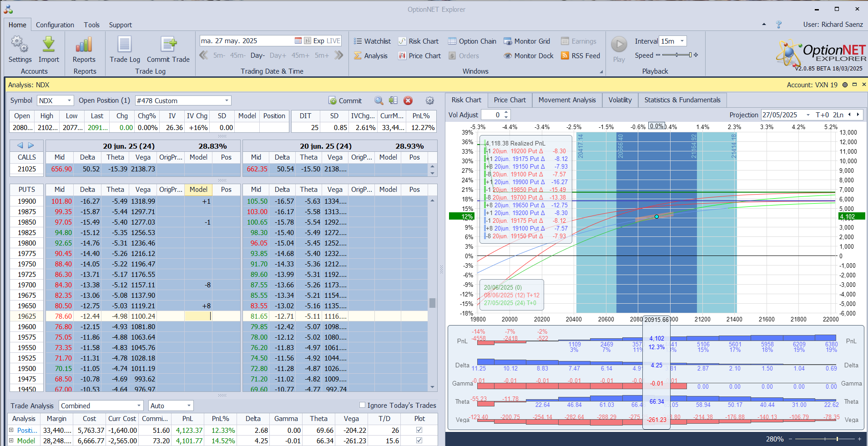The width and height of the screenshot is (868, 446).
Task: Open the calendar picker in trading date field
Action: [x=298, y=40]
